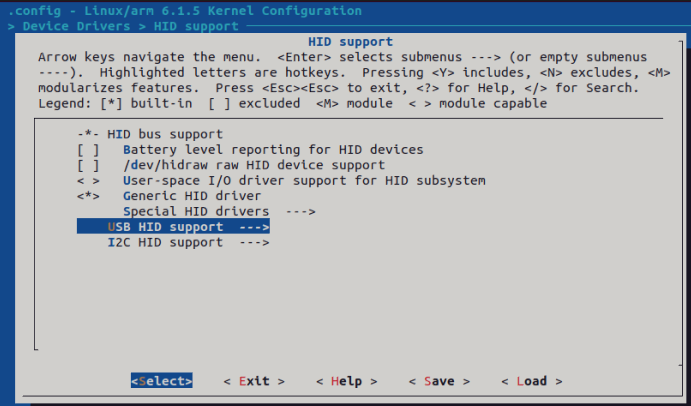The height and width of the screenshot is (406, 691).
Task: Expand the I2C HID support submenu
Action: pos(189,242)
